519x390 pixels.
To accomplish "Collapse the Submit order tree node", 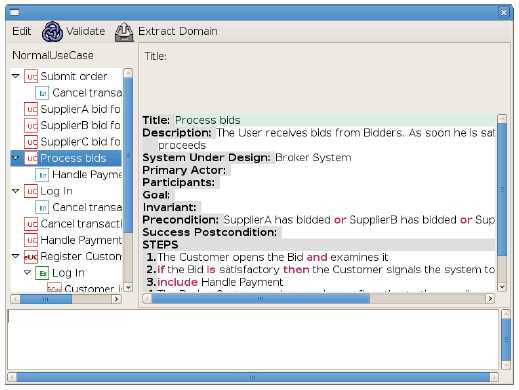I will (x=16, y=76).
